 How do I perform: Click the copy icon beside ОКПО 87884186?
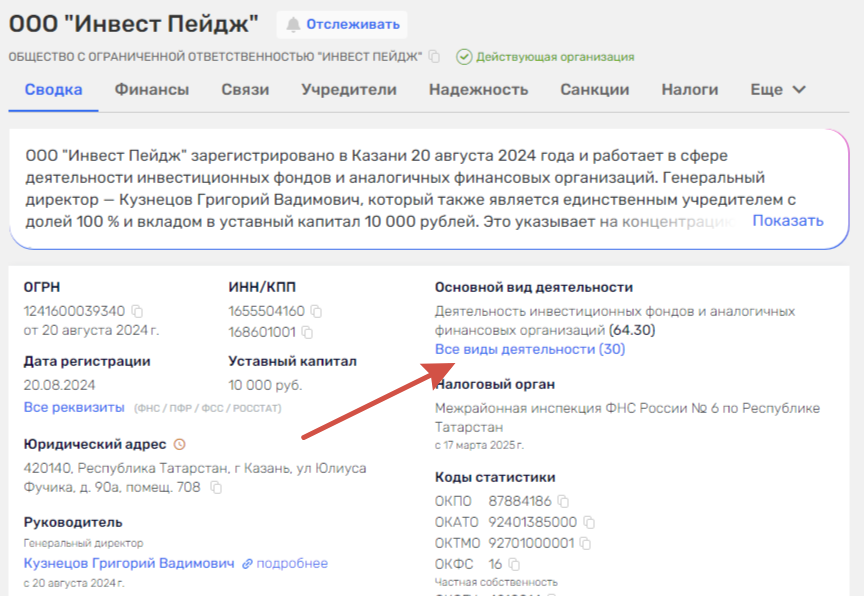pos(563,502)
